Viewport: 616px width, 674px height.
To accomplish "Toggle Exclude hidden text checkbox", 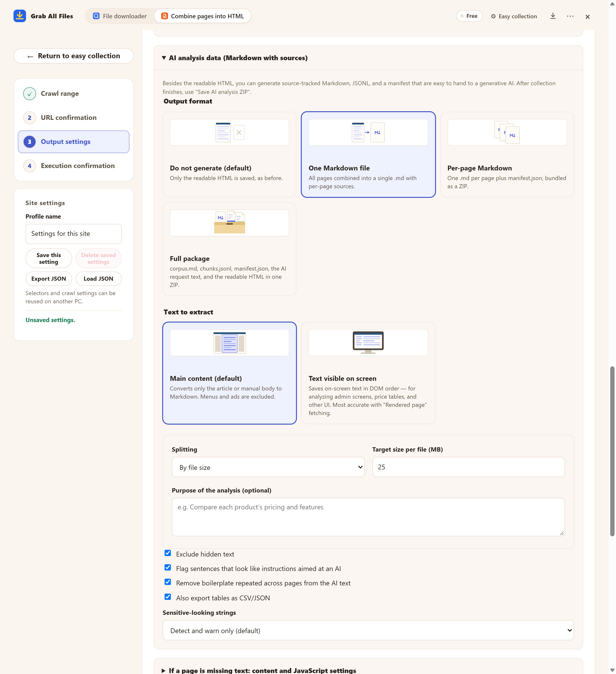I will tap(168, 553).
